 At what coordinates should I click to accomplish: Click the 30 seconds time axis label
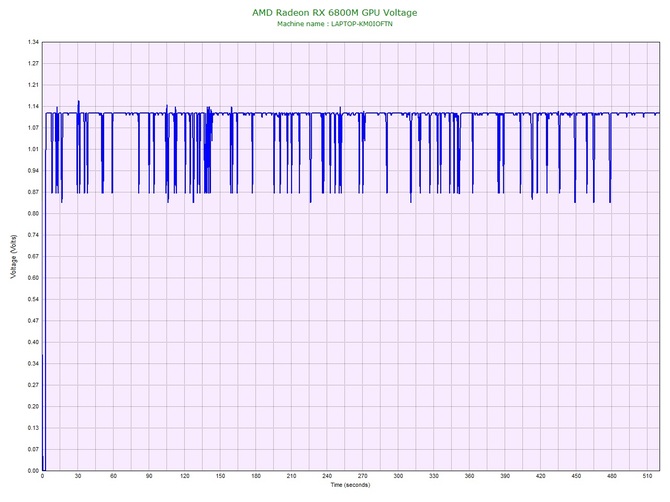(x=78, y=476)
